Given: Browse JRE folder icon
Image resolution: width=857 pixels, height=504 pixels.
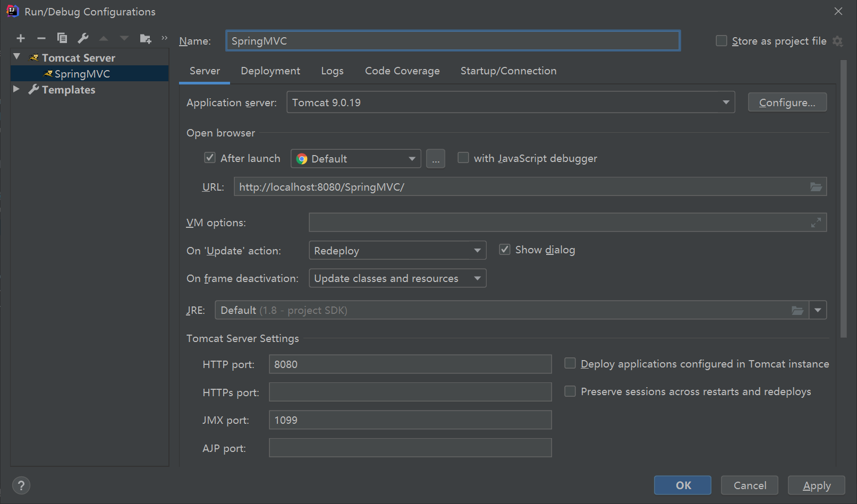Looking at the screenshot, I should click(x=797, y=310).
